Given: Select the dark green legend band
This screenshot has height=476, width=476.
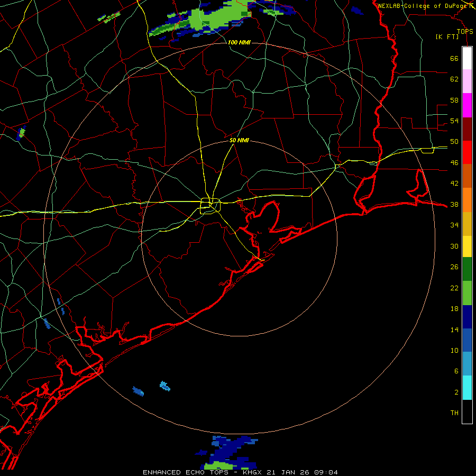Looking at the screenshot, I should click(467, 269).
